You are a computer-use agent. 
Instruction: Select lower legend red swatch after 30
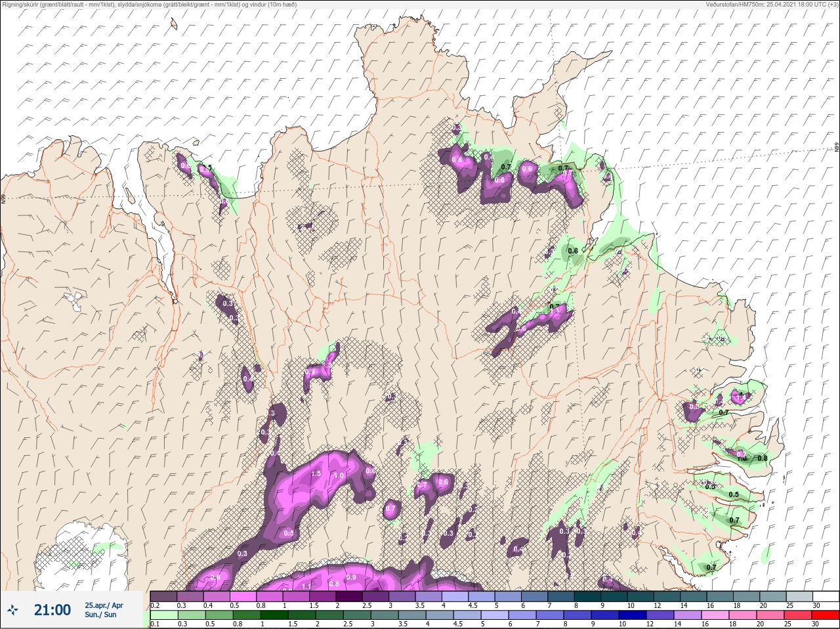point(826,615)
